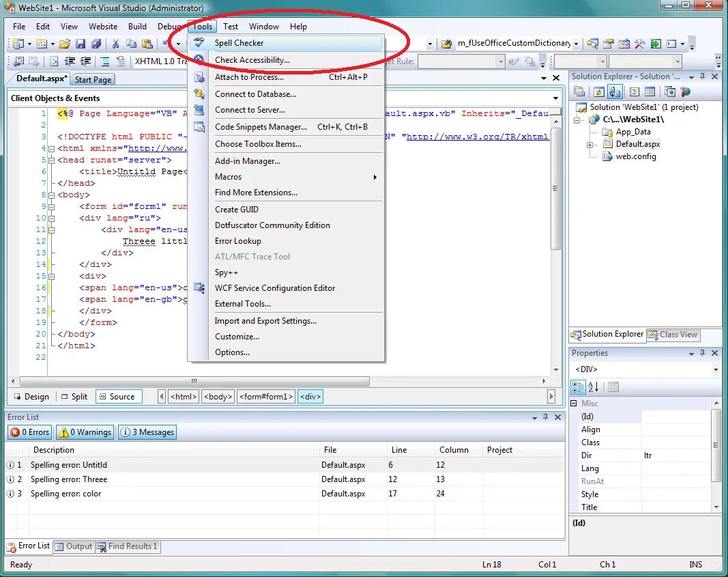Switch the editor to Source view
The width and height of the screenshot is (728, 577).
(119, 396)
